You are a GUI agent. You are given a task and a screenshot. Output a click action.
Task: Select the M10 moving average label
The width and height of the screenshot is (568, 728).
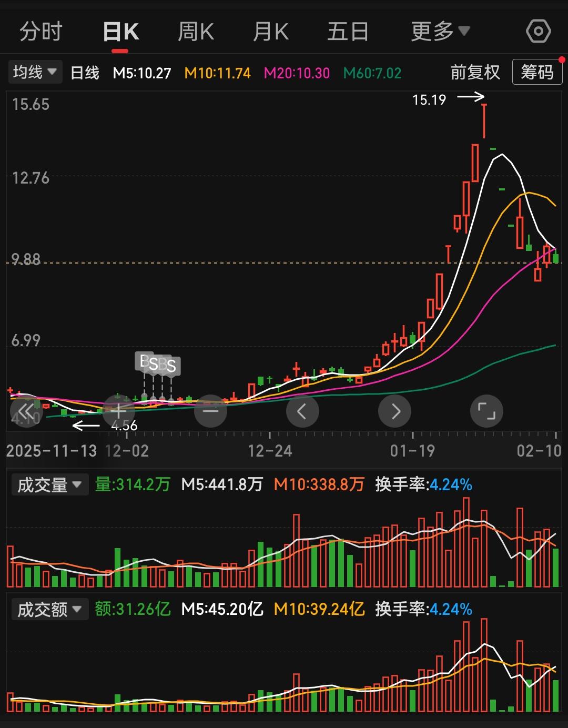pos(217,73)
